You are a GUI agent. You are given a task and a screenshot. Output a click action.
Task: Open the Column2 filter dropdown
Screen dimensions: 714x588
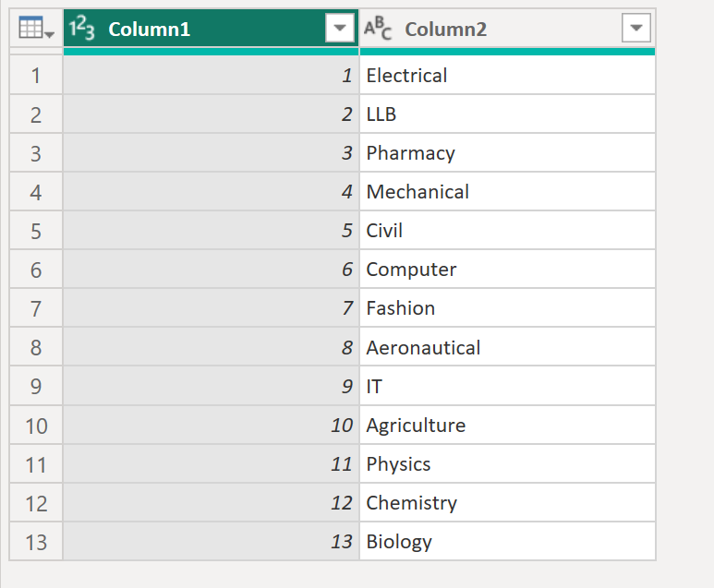point(635,30)
